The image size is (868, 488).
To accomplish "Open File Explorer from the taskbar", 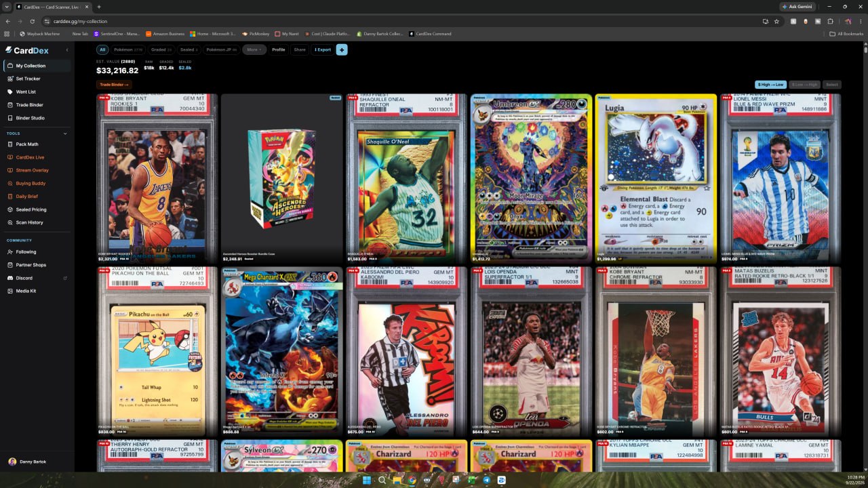I will coord(397,480).
